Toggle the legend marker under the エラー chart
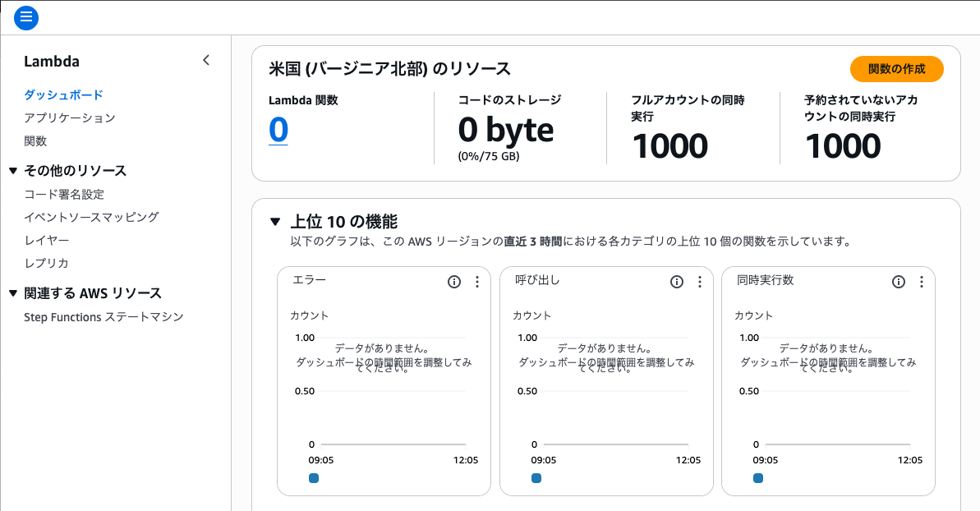Screen dimensions: 980x511 pyautogui.click(x=314, y=477)
